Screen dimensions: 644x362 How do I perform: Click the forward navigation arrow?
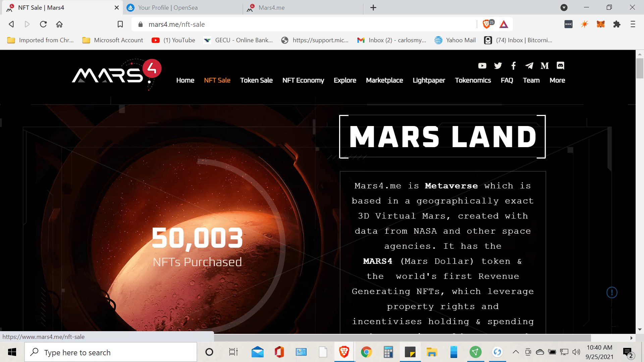pyautogui.click(x=27, y=24)
